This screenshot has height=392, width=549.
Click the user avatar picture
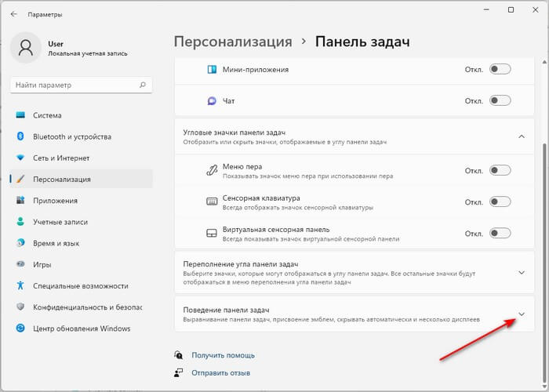point(26,51)
